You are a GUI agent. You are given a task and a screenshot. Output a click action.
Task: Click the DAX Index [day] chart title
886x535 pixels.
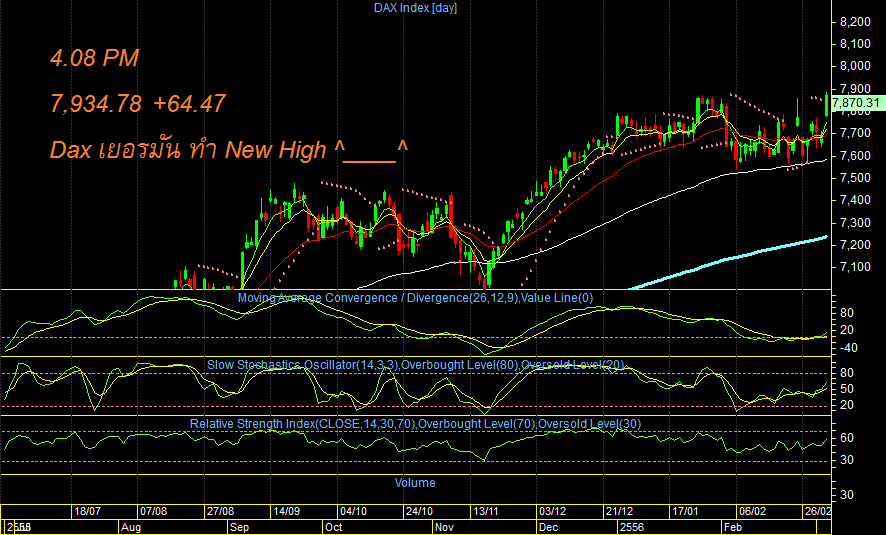415,8
